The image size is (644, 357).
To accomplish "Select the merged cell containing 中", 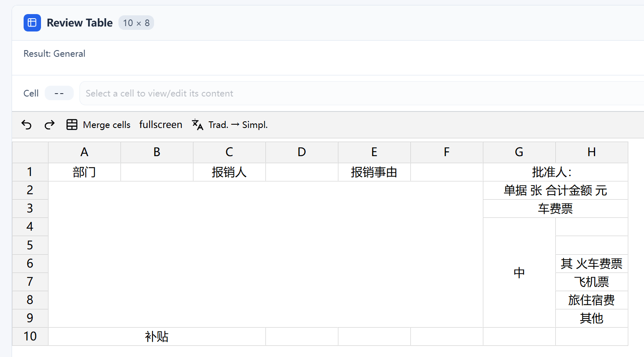I will [x=519, y=273].
